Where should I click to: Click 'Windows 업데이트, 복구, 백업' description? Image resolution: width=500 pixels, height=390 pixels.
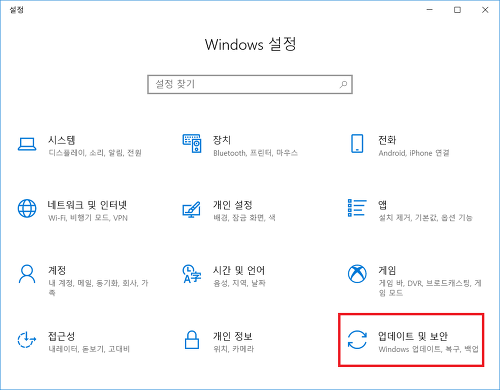(429, 349)
